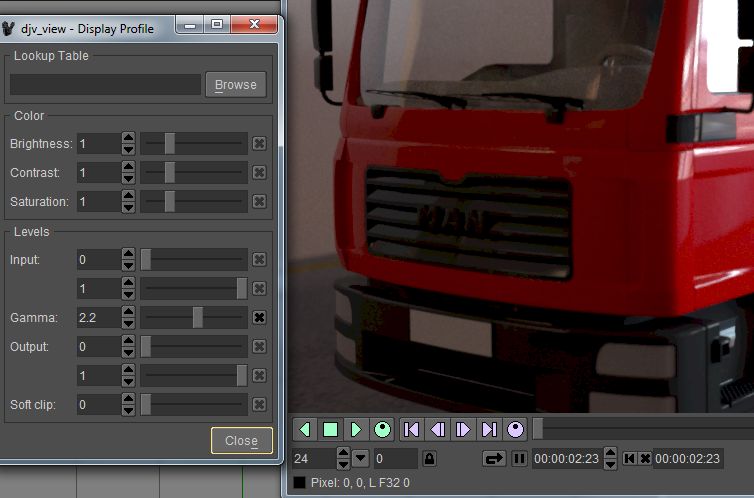
Task: Reset Input high level with X button
Action: (x=259, y=288)
